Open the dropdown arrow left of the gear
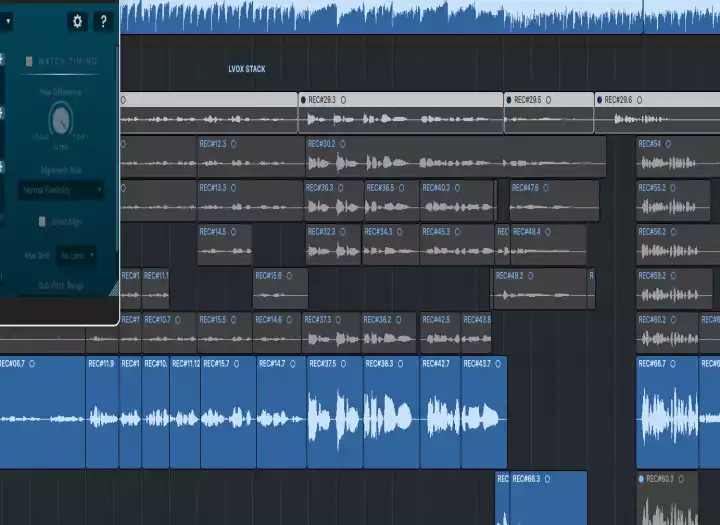 6,21
